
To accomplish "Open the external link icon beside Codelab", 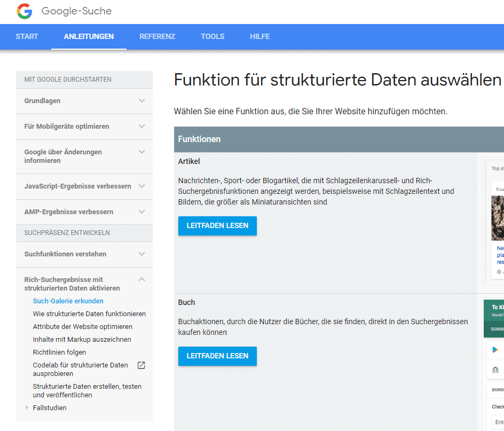I will [141, 365].
